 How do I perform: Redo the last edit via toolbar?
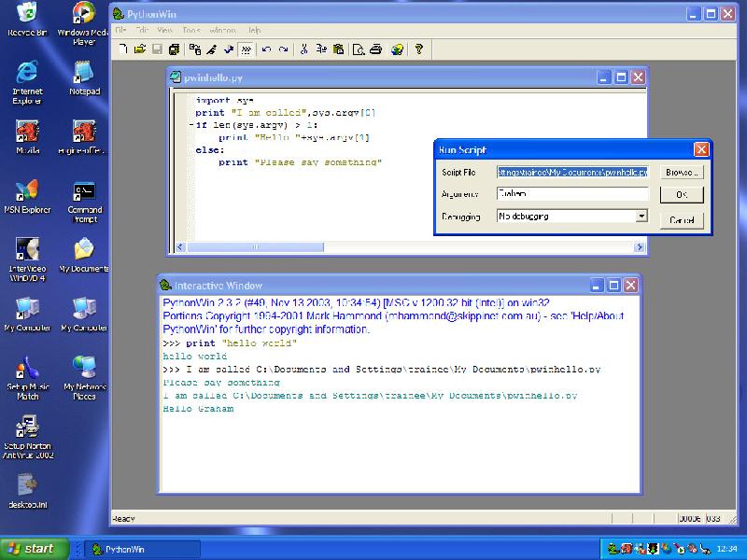[284, 49]
